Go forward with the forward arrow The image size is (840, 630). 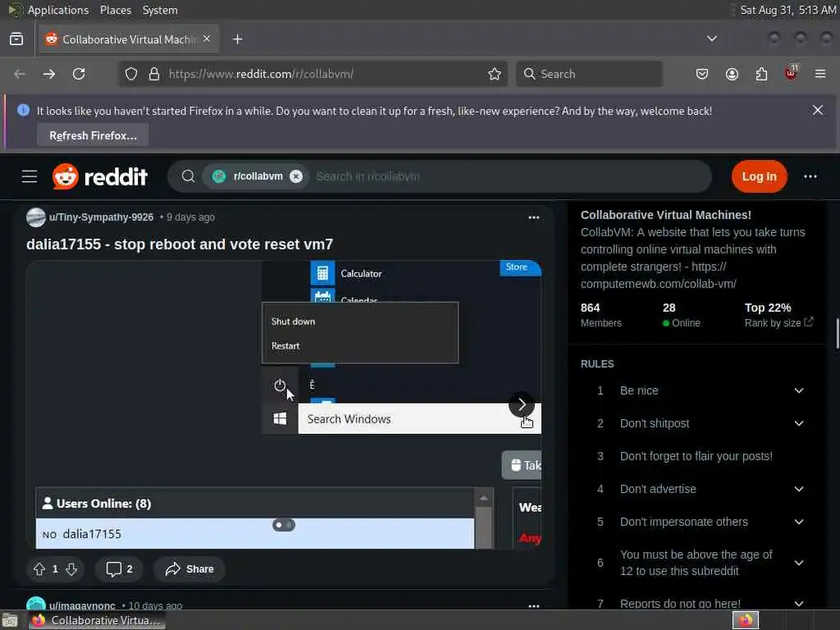(49, 74)
